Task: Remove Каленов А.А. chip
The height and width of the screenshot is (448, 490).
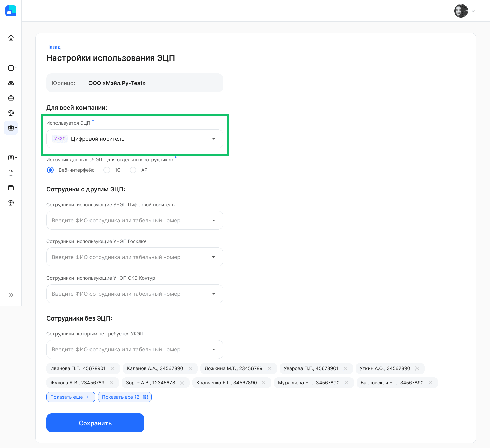Action: pyautogui.click(x=190, y=368)
